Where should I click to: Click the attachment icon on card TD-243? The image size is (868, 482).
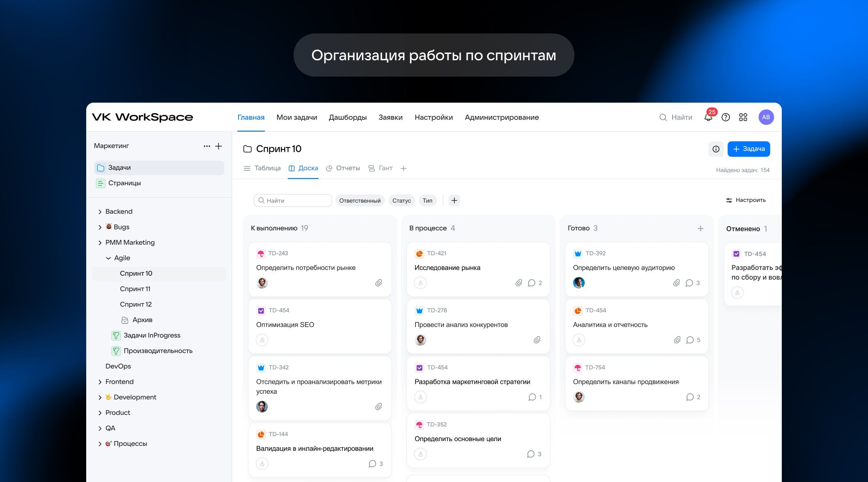pos(379,283)
